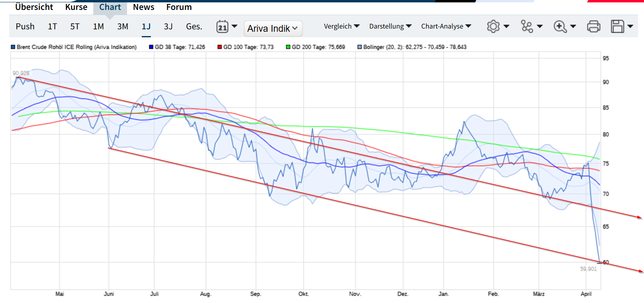The width and height of the screenshot is (644, 303).
Task: Click the Okt. label on time axis
Action: click(304, 294)
